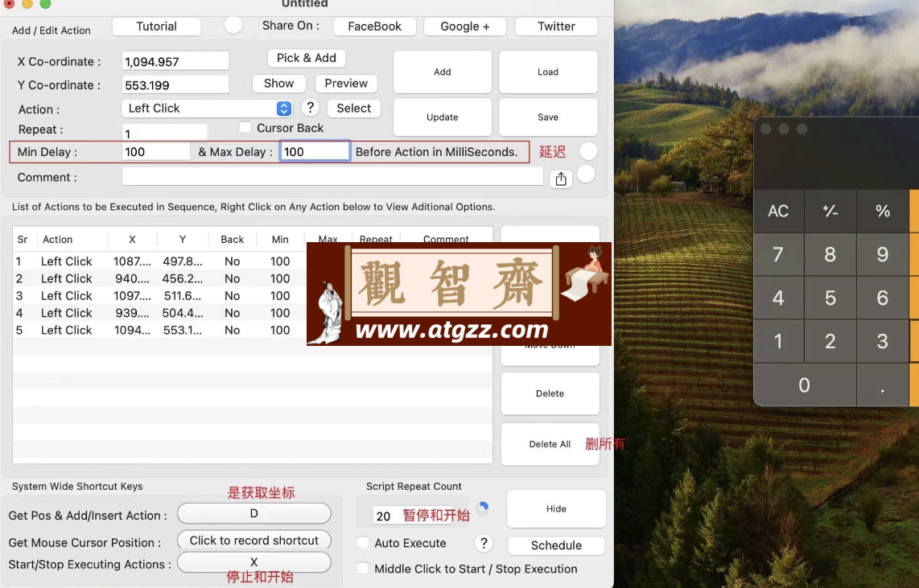
Task: Share on Google +
Action: pos(465,27)
